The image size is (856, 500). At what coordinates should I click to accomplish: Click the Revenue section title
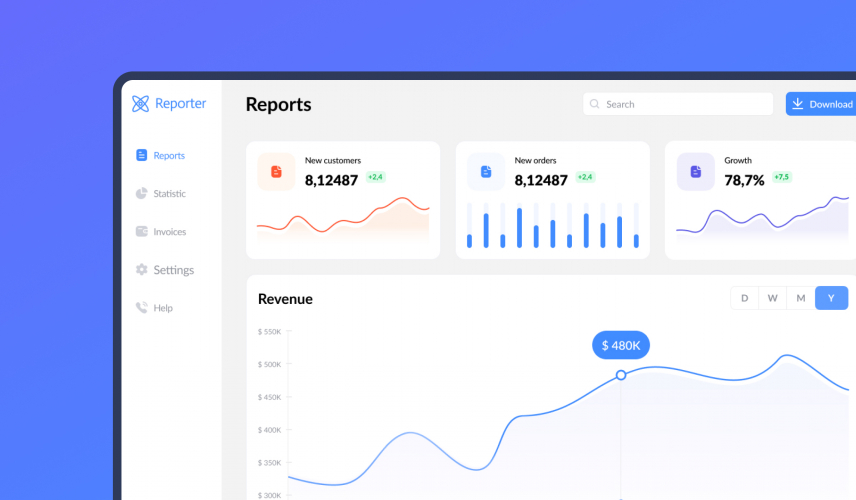click(x=285, y=299)
